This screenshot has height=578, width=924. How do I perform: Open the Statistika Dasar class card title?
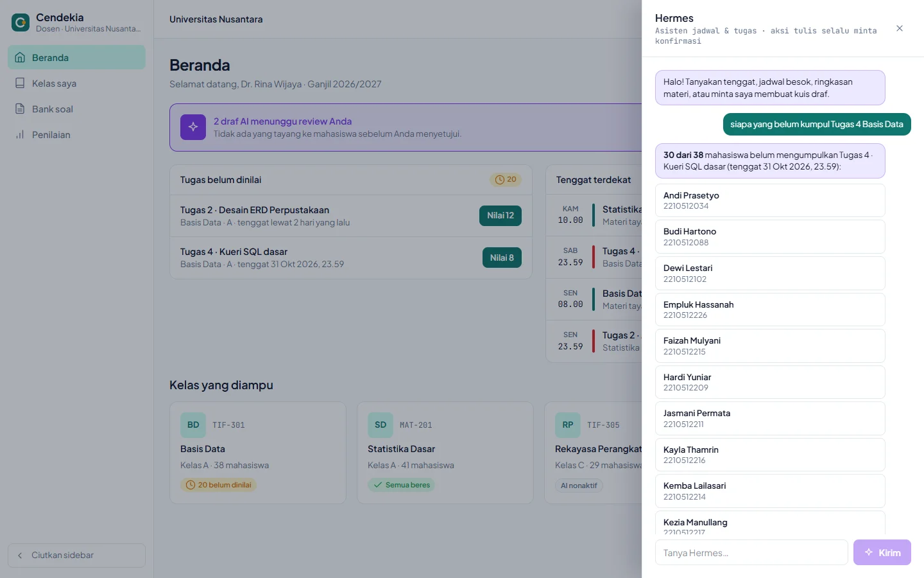[x=401, y=448]
